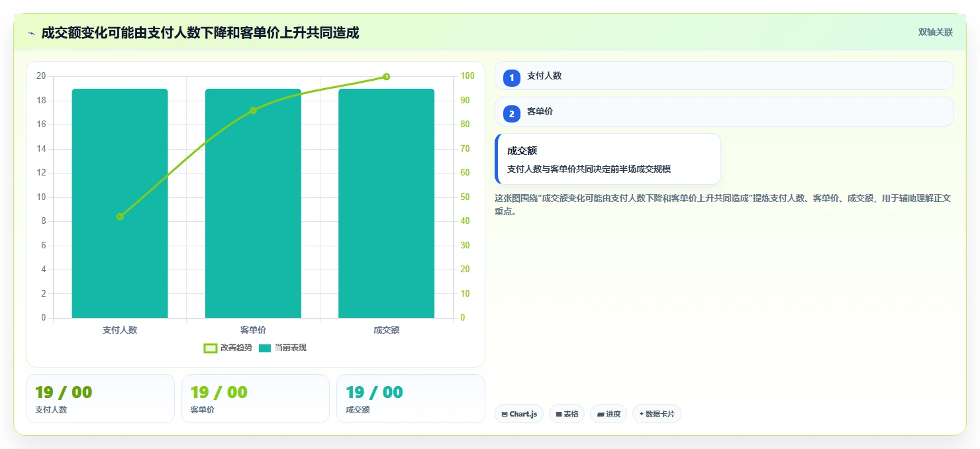Click the text 支付人数与客单价共同决定前半场成交规模
Image resolution: width=980 pixels, height=449 pixels.
pos(589,169)
